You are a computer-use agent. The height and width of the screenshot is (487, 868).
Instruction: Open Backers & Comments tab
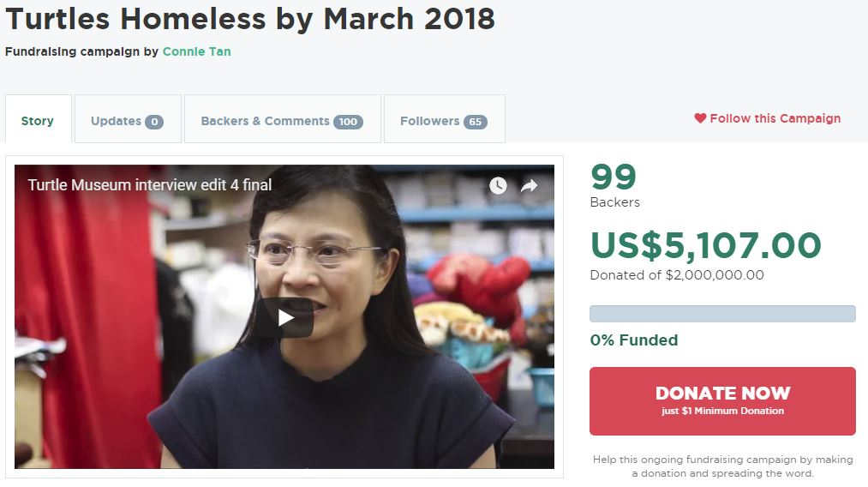click(282, 120)
